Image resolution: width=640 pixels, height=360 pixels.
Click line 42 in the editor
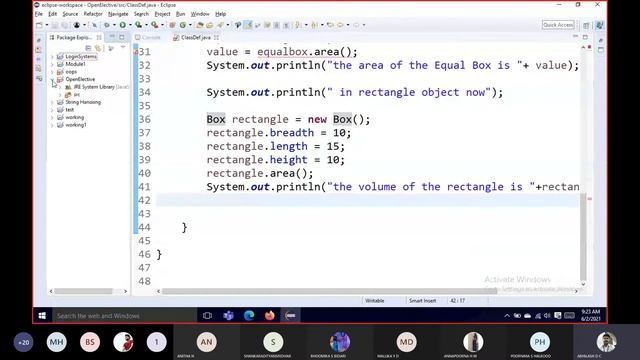point(367,200)
